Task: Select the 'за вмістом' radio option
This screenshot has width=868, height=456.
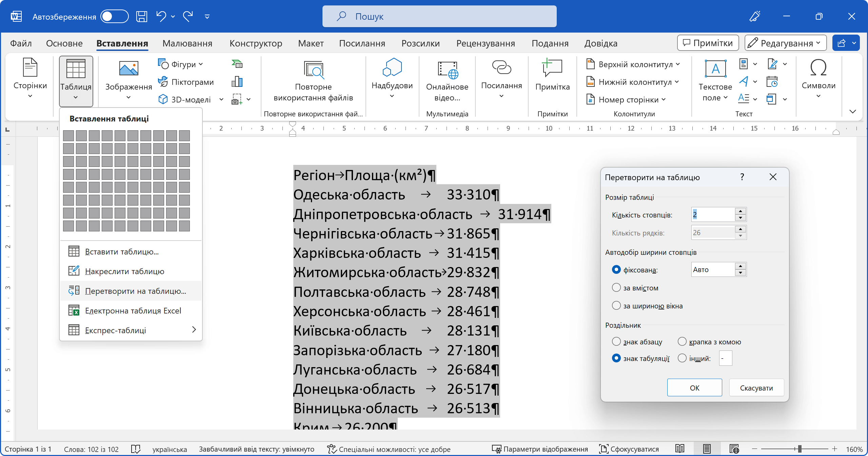Action: tap(616, 288)
